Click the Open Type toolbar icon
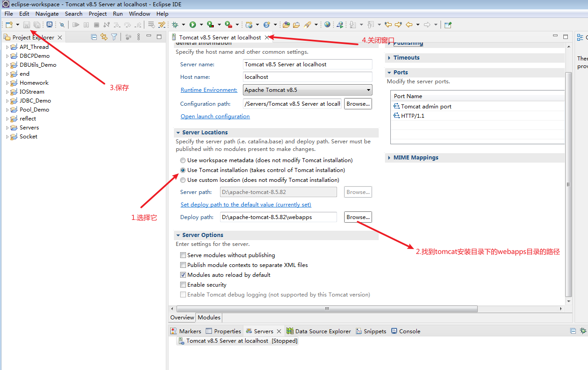This screenshot has height=370, width=588. coord(286,25)
